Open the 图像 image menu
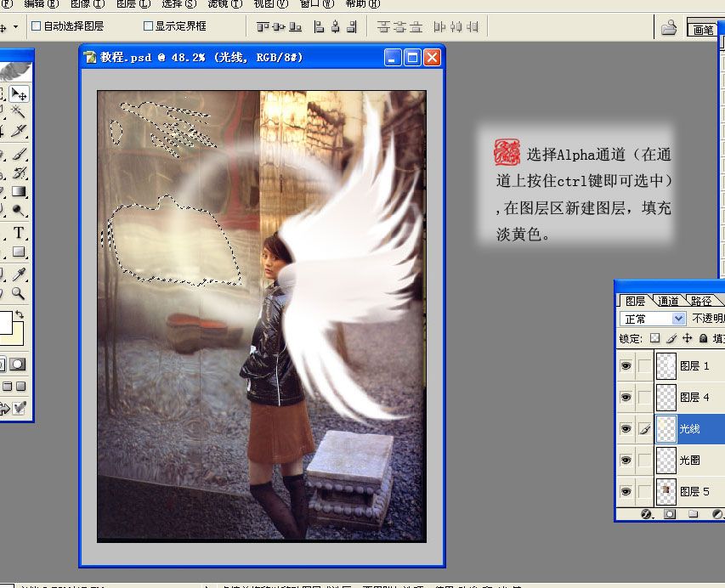The image size is (725, 588). click(x=88, y=4)
